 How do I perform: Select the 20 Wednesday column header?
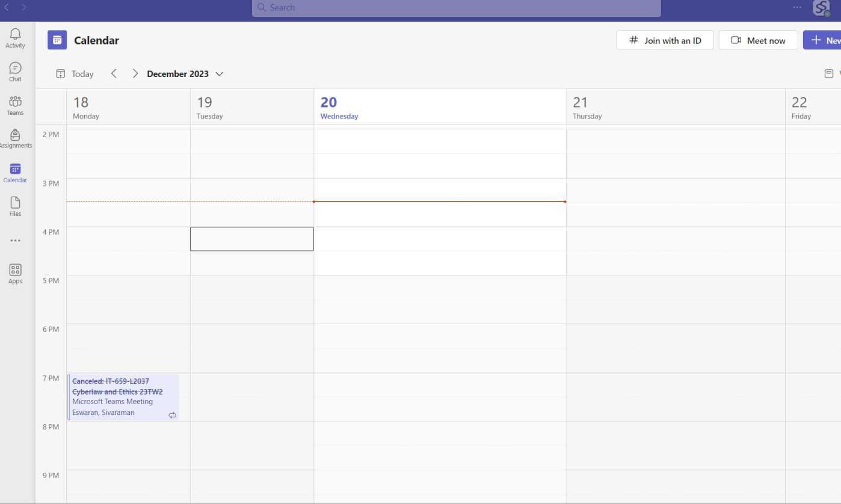[440, 108]
